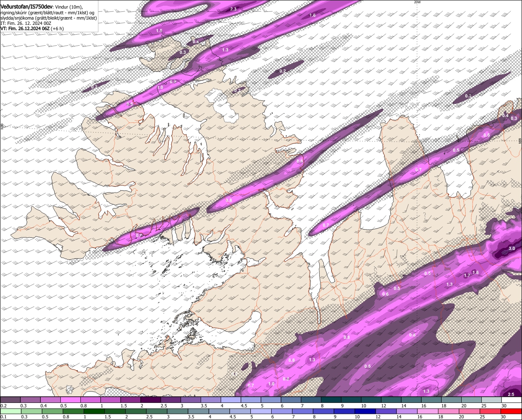Click the 0.1 label in the green legend row
The image size is (522, 420).
point(3,417)
